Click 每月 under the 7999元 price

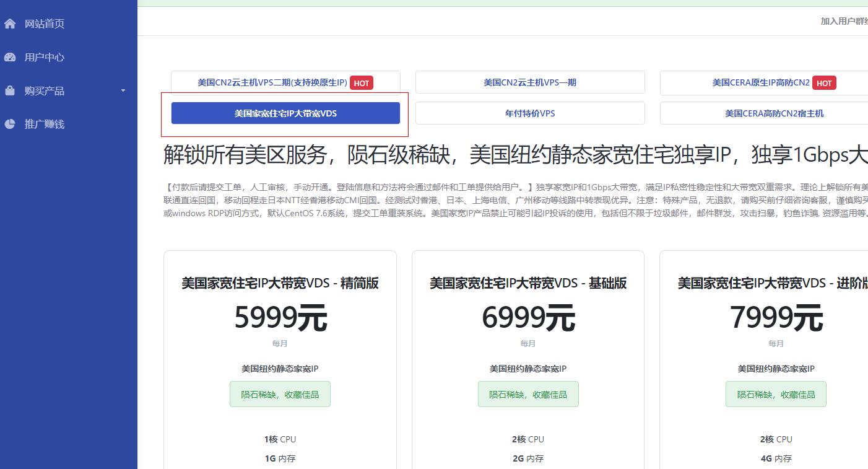(x=776, y=343)
